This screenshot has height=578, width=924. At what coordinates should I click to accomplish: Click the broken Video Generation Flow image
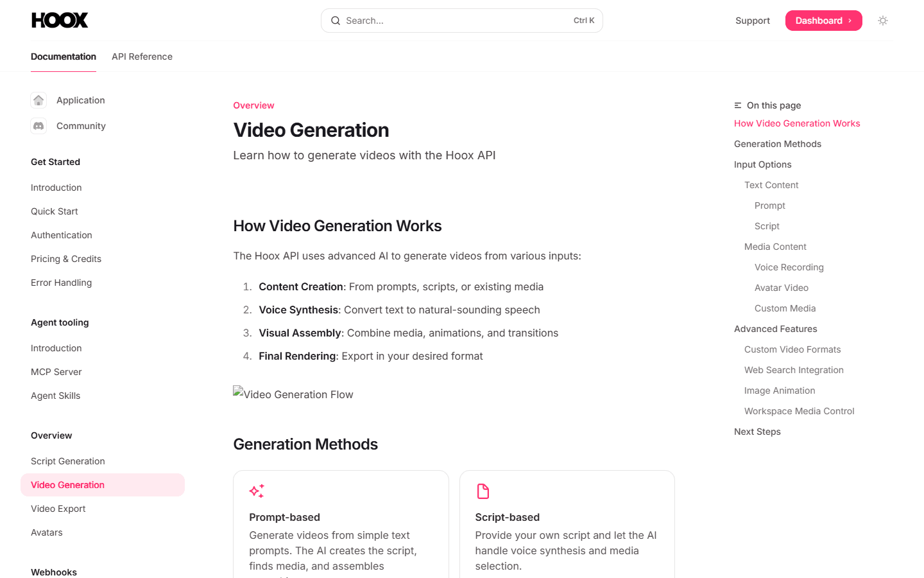(x=293, y=394)
